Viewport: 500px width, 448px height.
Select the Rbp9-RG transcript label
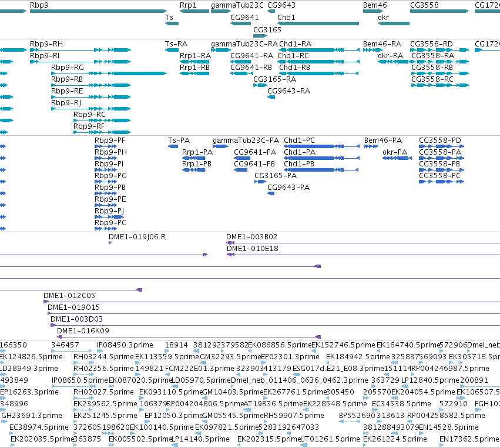(68, 68)
